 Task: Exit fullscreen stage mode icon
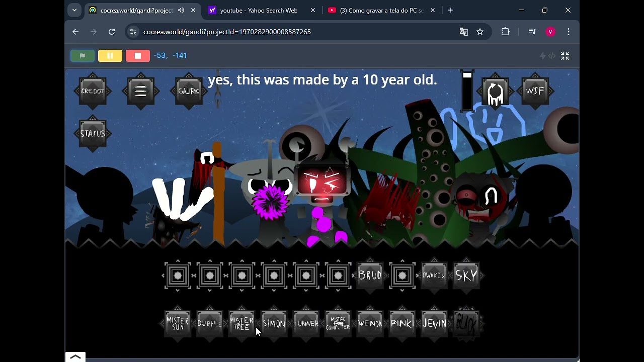click(x=565, y=56)
